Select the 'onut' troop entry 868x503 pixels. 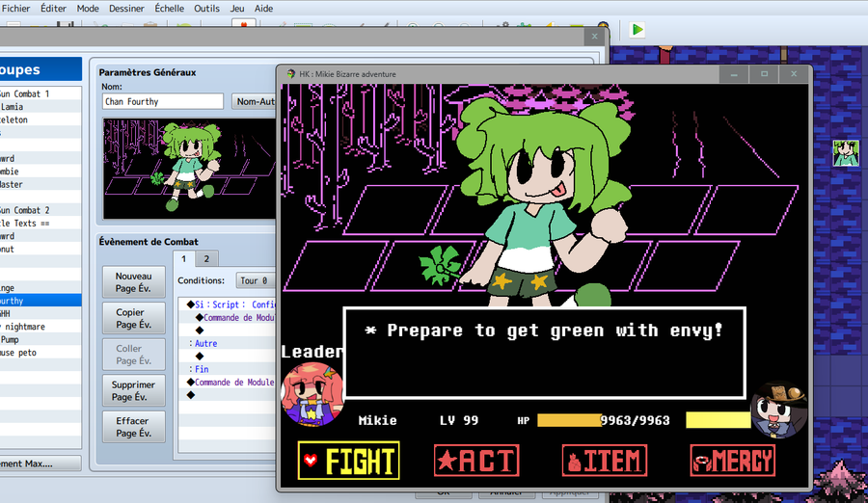tap(41, 249)
